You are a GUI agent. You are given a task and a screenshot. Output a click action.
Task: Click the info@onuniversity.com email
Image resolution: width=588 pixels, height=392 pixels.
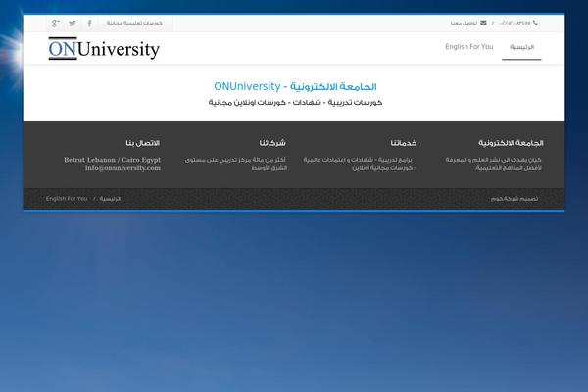[123, 168]
